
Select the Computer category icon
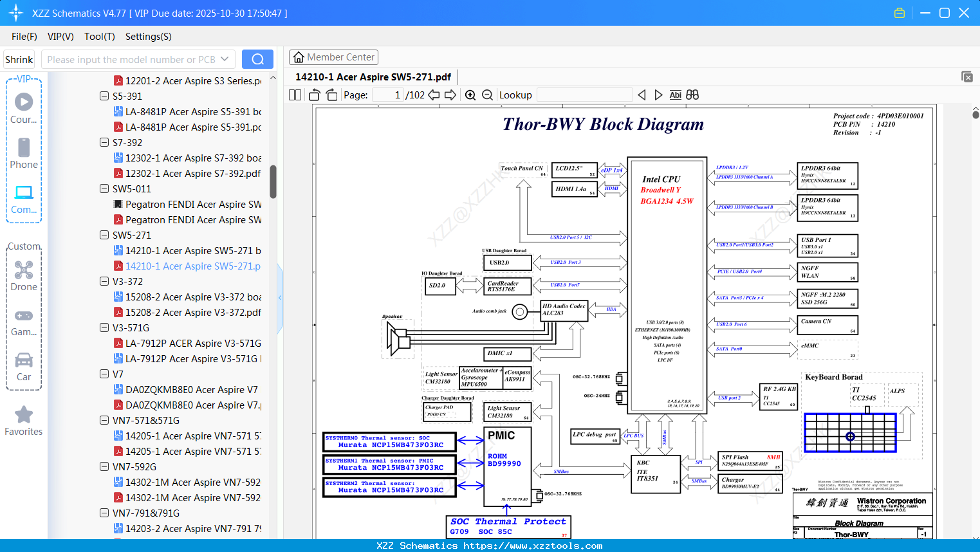(x=24, y=198)
